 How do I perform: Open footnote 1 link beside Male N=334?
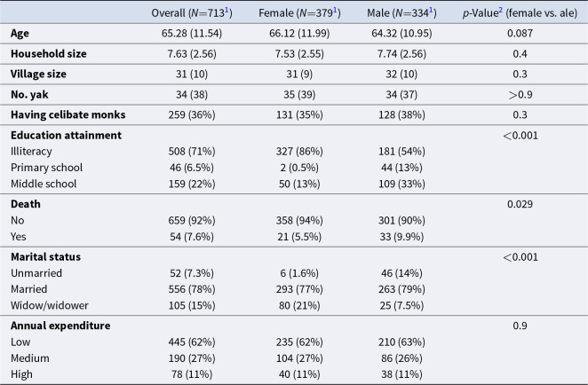pyautogui.click(x=431, y=10)
